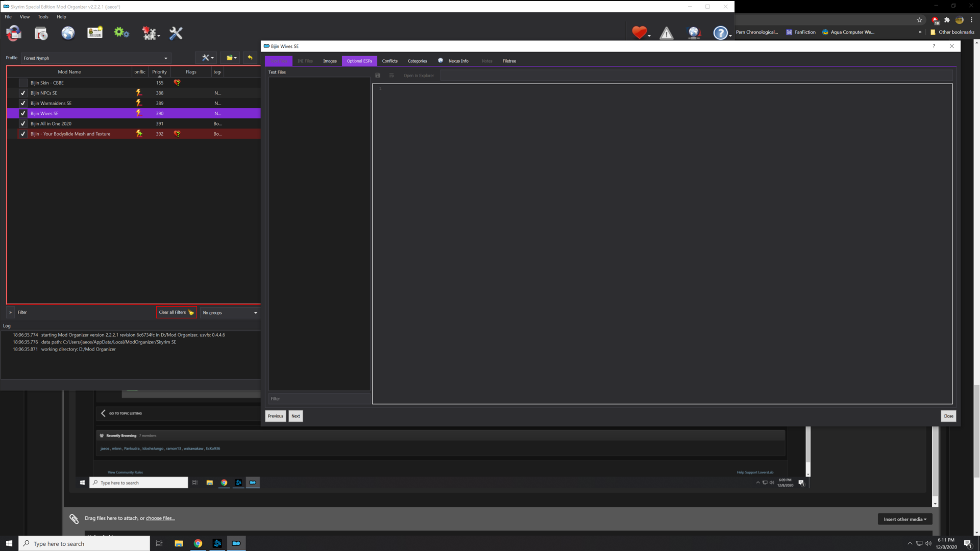Click conflict lightning icon for Bijin NPCs SE

click(138, 93)
